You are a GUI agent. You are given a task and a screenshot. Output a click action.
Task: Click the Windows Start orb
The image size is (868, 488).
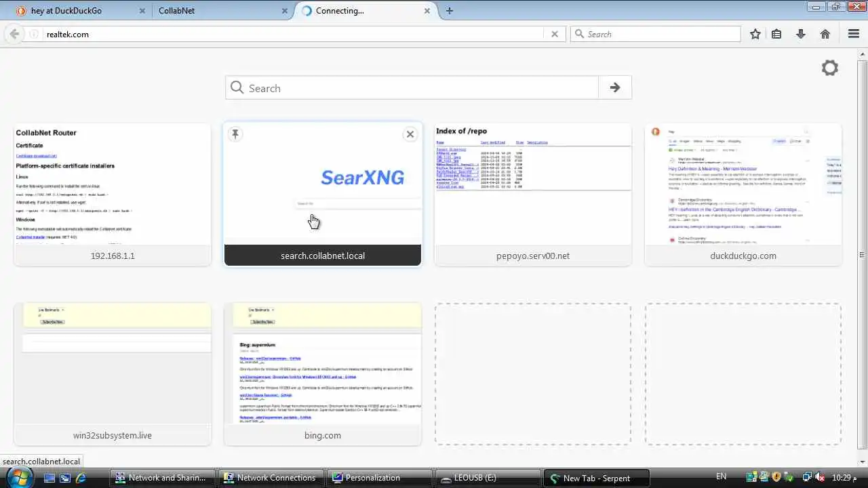(18, 477)
